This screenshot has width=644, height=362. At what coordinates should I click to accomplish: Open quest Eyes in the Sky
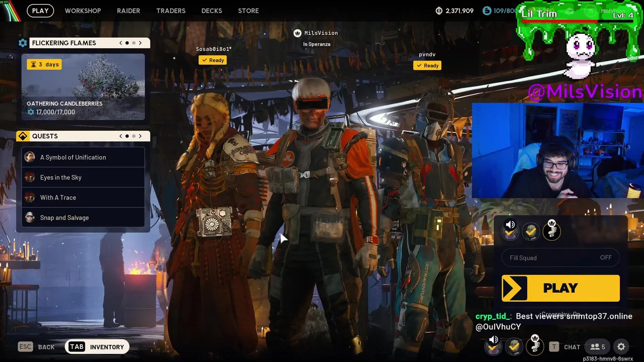click(x=83, y=177)
